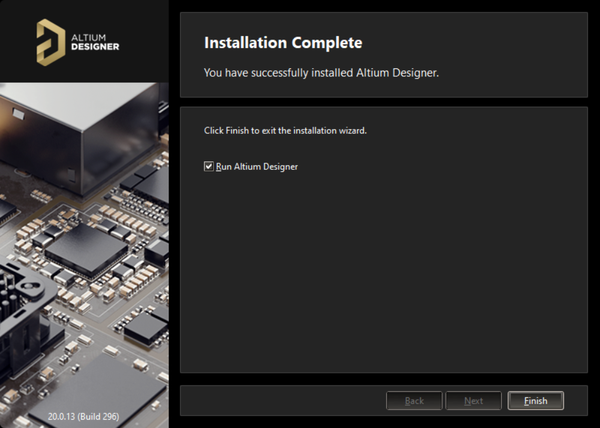The height and width of the screenshot is (428, 600).
Task: Uncheck the Run Altium Designer checkbox
Action: (x=209, y=166)
